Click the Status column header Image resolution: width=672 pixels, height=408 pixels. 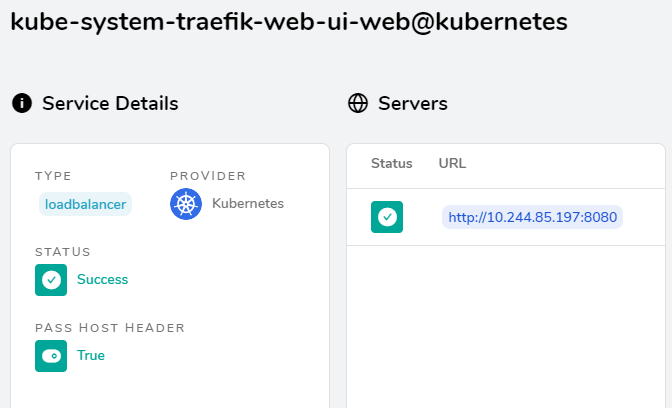[392, 163]
